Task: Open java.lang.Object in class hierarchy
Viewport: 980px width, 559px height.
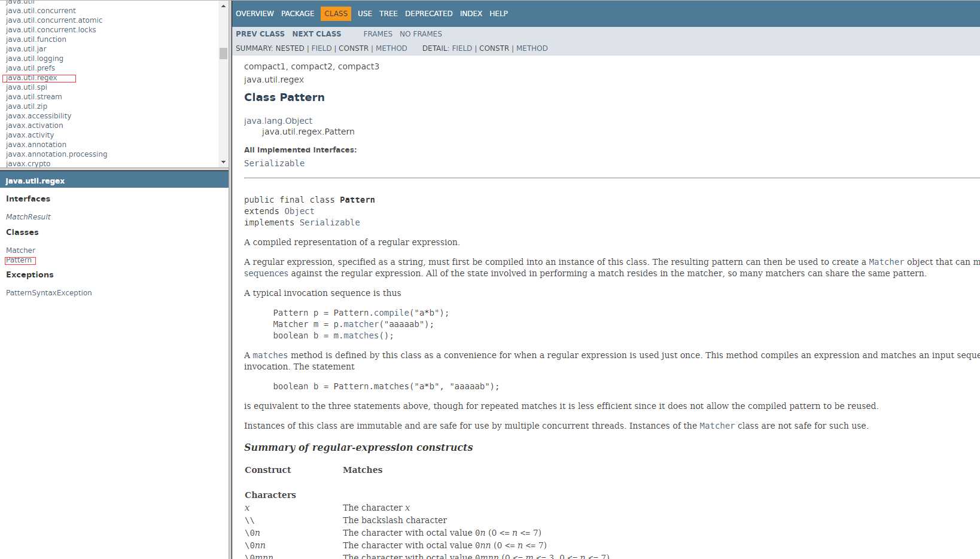Action: pyautogui.click(x=278, y=121)
